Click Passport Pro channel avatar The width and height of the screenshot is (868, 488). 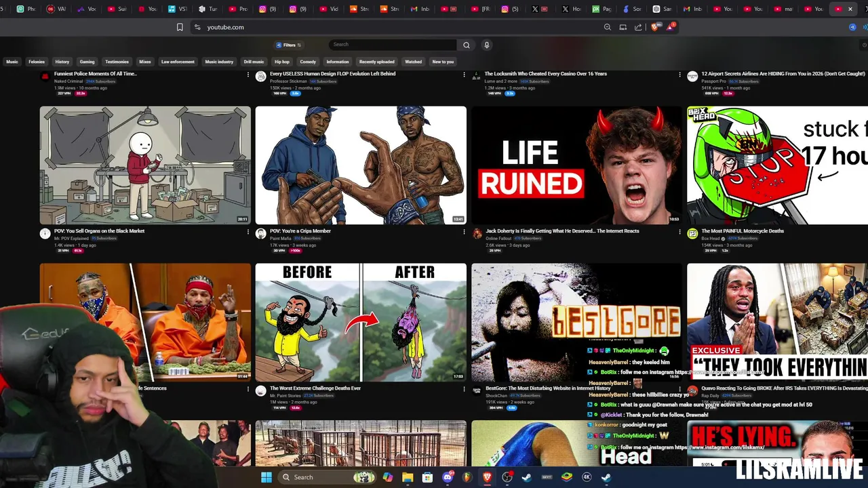pos(692,77)
